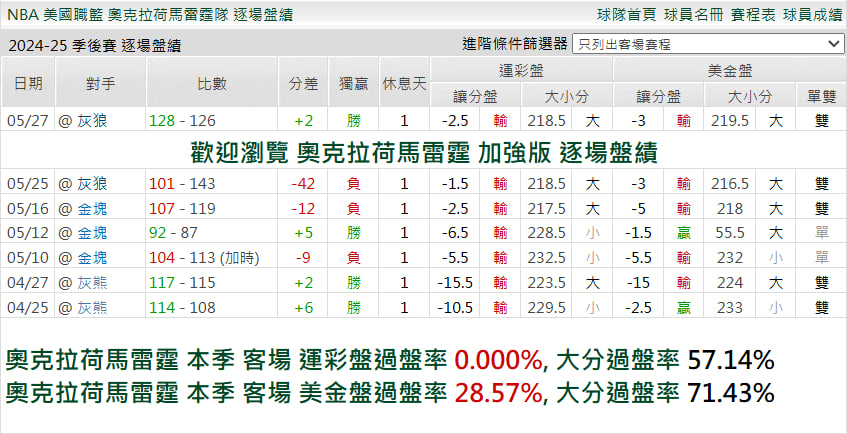This screenshot has height=434, width=847.
Task: Click the 223.5 over/under value
Action: coord(546,283)
